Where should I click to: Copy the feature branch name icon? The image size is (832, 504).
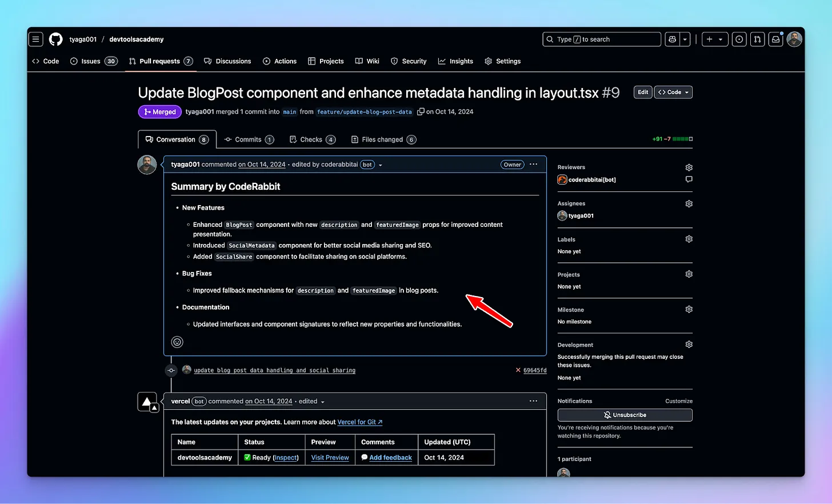(421, 112)
